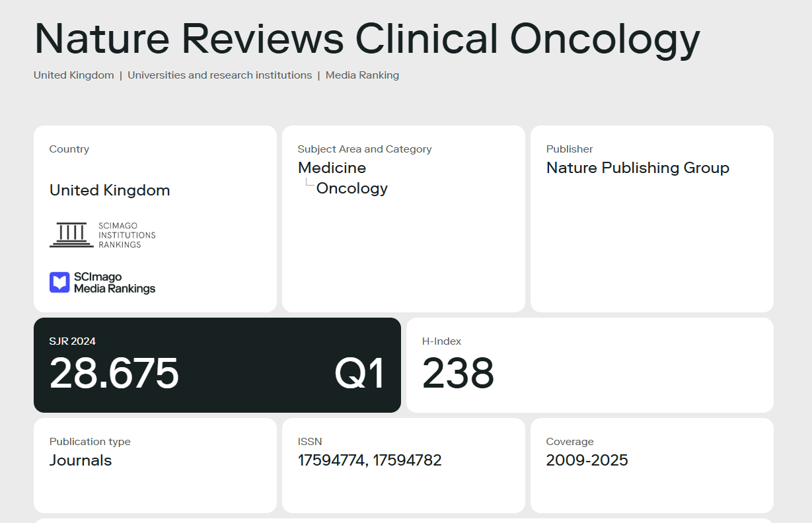The height and width of the screenshot is (523, 812).
Task: Click the 'Subject Area and Category' label
Action: click(x=365, y=149)
